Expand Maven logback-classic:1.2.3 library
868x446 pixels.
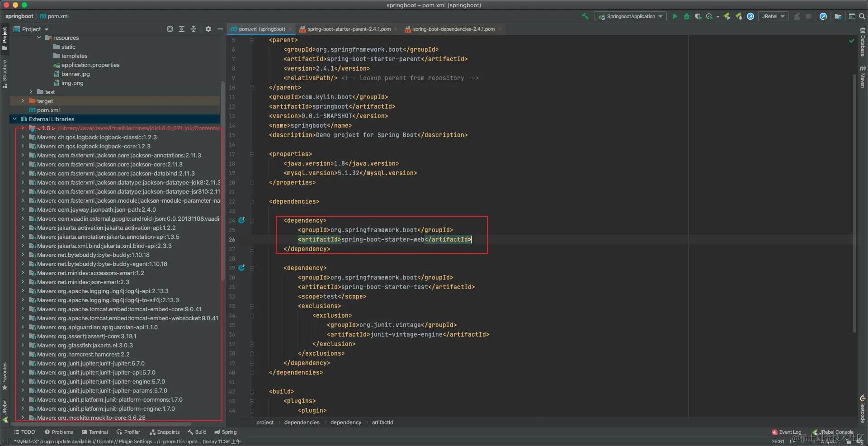[x=23, y=137]
